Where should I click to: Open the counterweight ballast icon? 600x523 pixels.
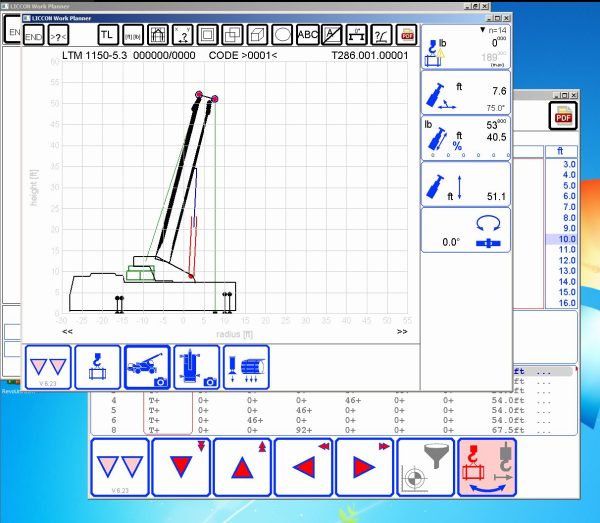[245, 367]
